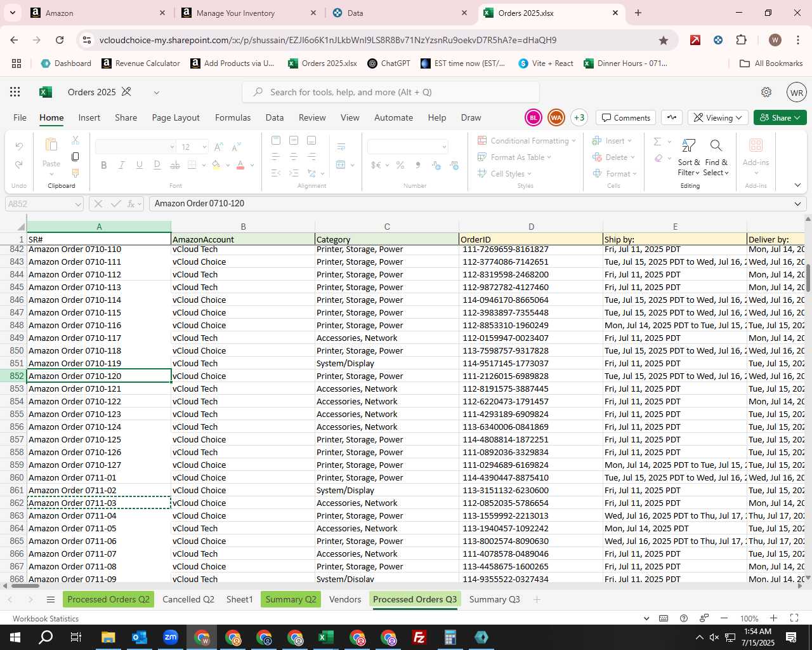
Task: Open the Data ribbon tab
Action: click(x=275, y=117)
